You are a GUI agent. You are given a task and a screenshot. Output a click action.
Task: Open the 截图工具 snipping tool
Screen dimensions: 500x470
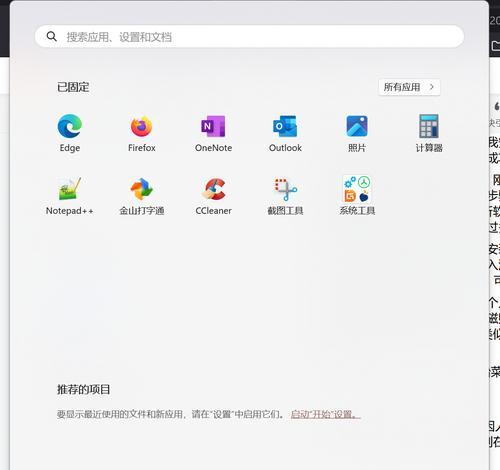pos(285,196)
